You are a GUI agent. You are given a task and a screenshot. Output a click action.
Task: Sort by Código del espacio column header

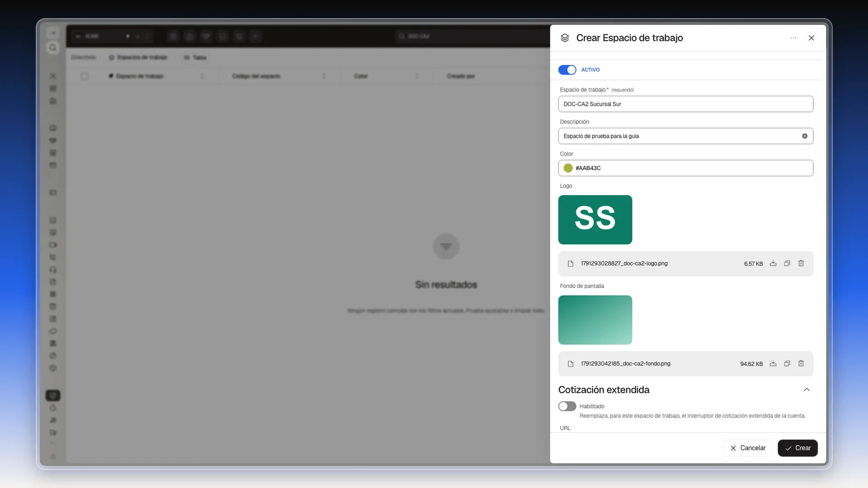(256, 76)
